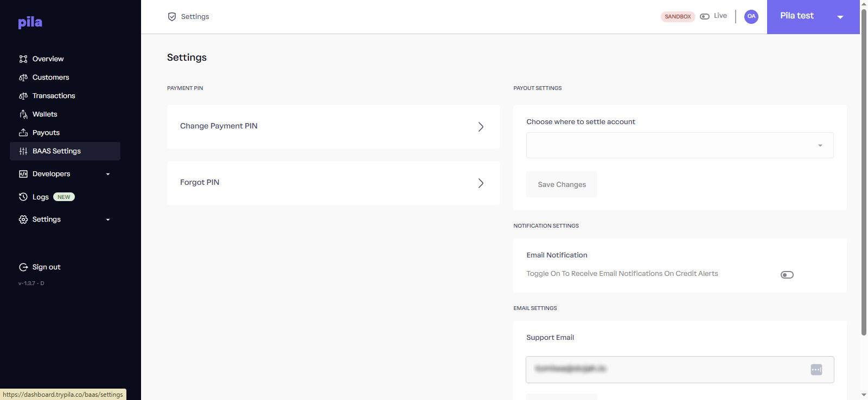
Task: Click the Support Email input field
Action: click(x=680, y=370)
